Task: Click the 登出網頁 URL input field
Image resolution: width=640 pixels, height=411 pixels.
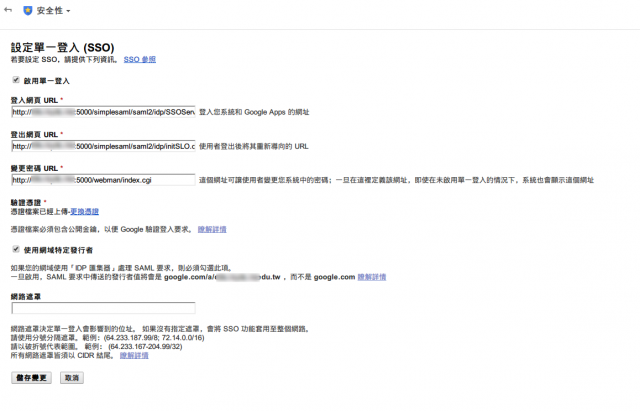Action: click(103, 146)
